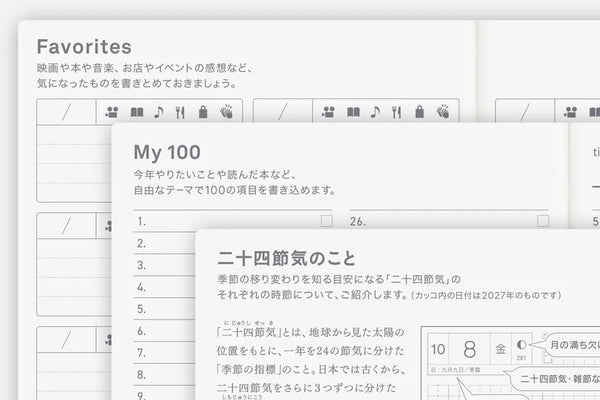Image resolution: width=600 pixels, height=400 pixels.
Task: Choose movie camera icon in middle top Favorites card
Action: click(x=328, y=112)
